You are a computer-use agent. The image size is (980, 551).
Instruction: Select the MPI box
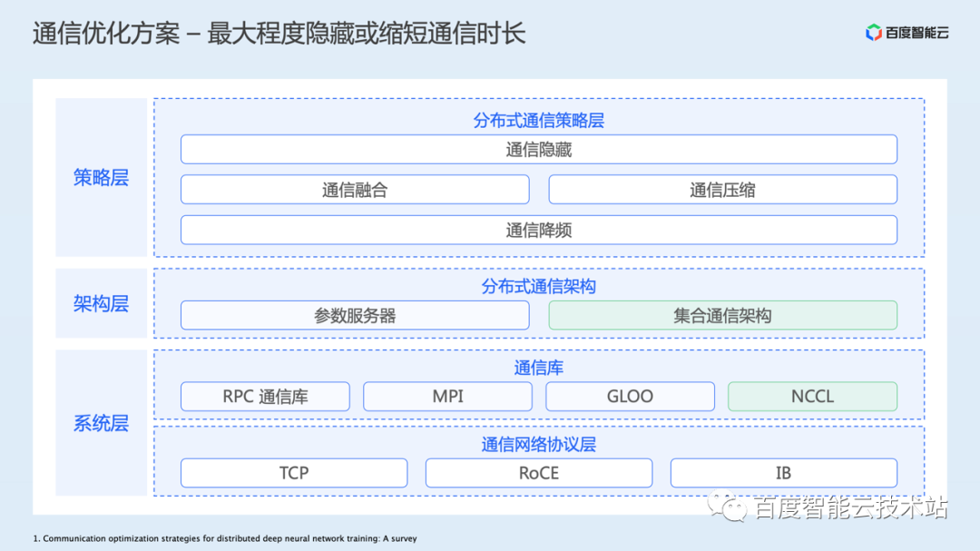(x=447, y=396)
